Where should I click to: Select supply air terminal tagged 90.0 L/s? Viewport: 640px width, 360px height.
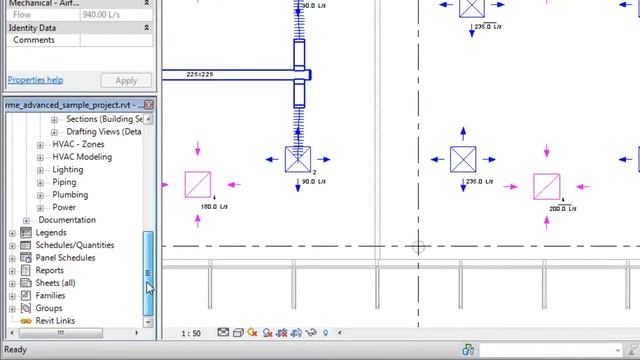coord(298,159)
